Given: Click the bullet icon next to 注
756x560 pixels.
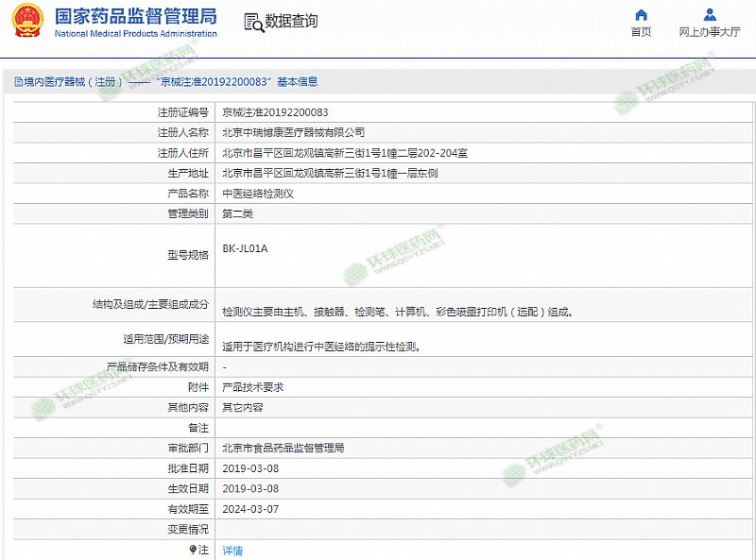Looking at the screenshot, I should [193, 550].
